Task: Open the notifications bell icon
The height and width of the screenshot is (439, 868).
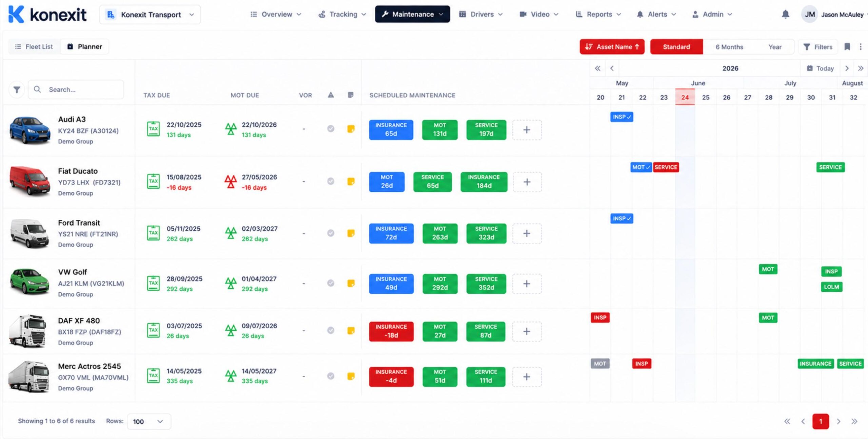Action: pos(785,14)
